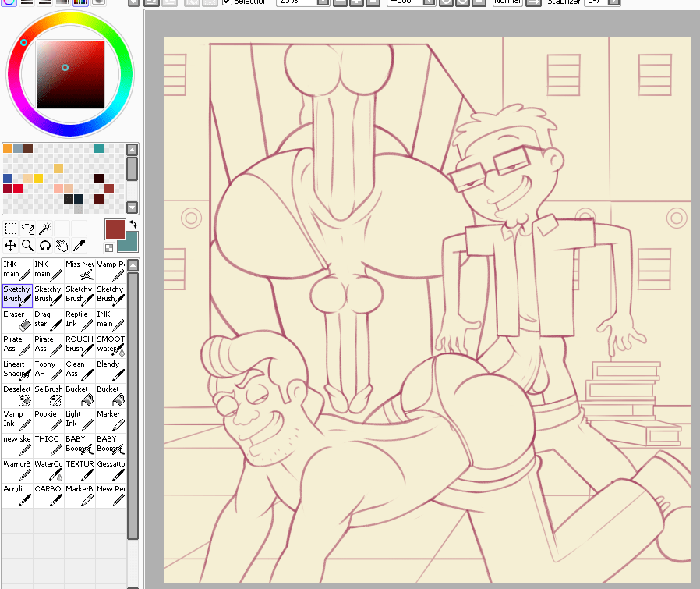Select the Hand tool
Screen dimensions: 700x589
(62, 245)
